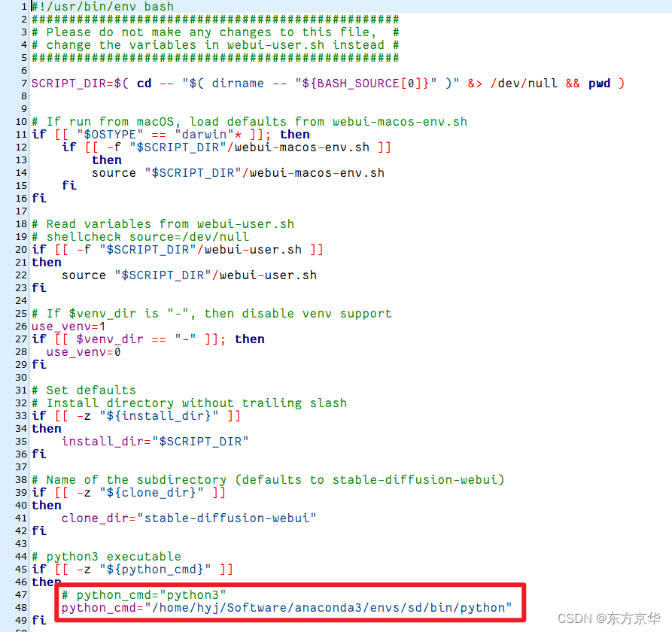Click the 'shellcheck source=/dev/null' comment
This screenshot has height=632, width=672.
[x=140, y=237]
